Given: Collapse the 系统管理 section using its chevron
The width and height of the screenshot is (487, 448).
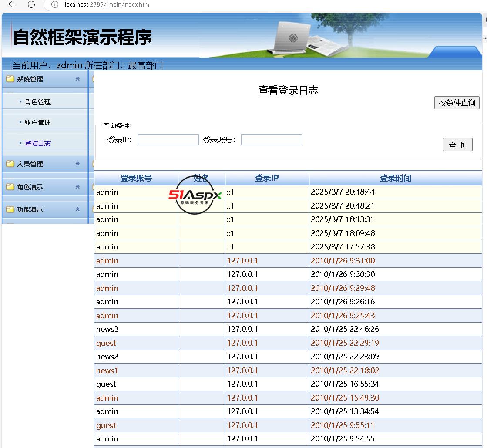Looking at the screenshot, I should coord(77,79).
